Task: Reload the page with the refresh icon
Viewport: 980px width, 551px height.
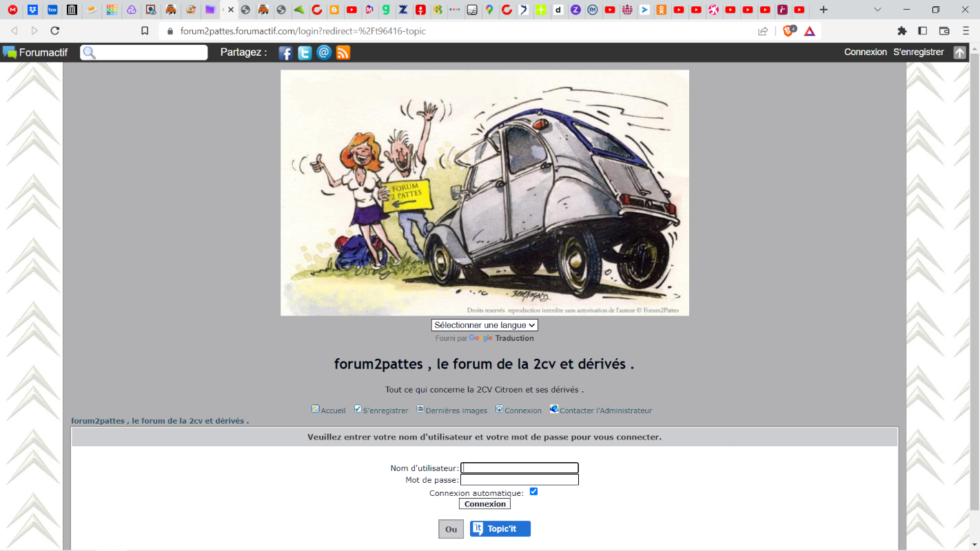Action: (x=55, y=31)
